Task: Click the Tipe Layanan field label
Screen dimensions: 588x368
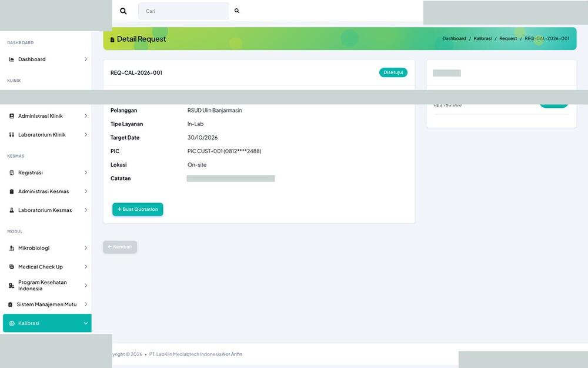Action: (127, 124)
